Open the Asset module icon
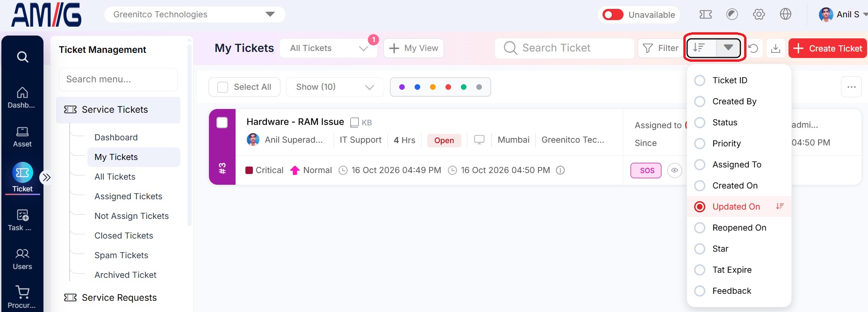 point(22,137)
